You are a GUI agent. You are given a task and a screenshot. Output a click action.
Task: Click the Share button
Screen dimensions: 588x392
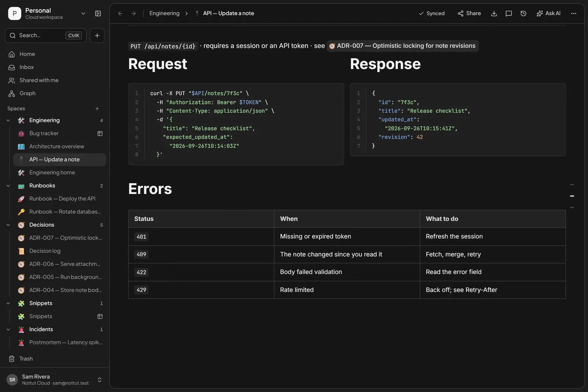pyautogui.click(x=469, y=14)
